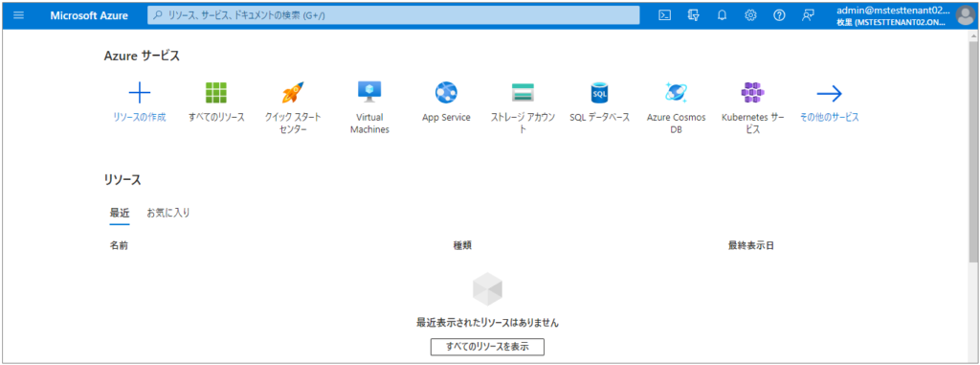980x365 pixels.
Task: Open Virtual Machines service icon
Action: pos(369,93)
